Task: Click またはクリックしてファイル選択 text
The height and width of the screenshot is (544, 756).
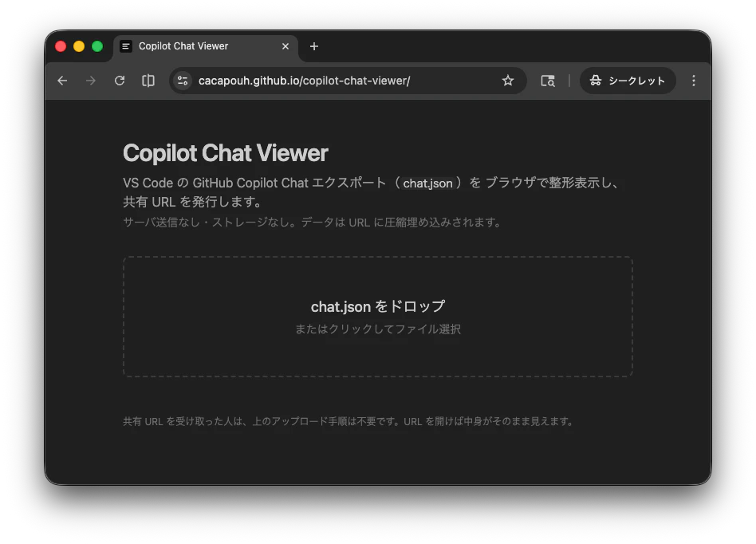Action: pos(378,329)
